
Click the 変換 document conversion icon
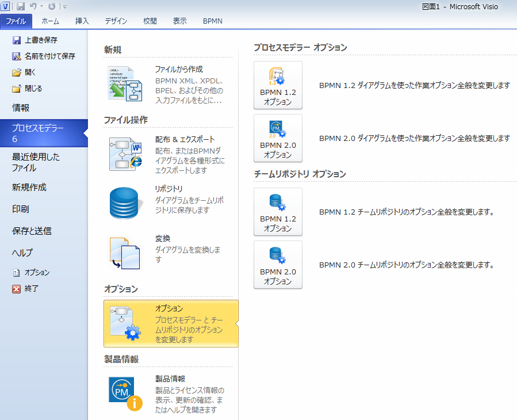click(x=125, y=253)
